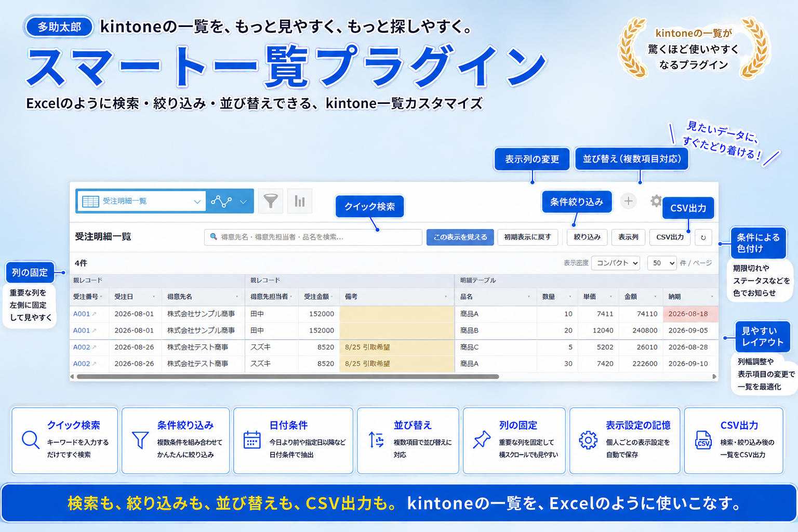Click the horizontal scrollbar thumb below the table
Screen dimensions: 798x532
click(x=288, y=377)
